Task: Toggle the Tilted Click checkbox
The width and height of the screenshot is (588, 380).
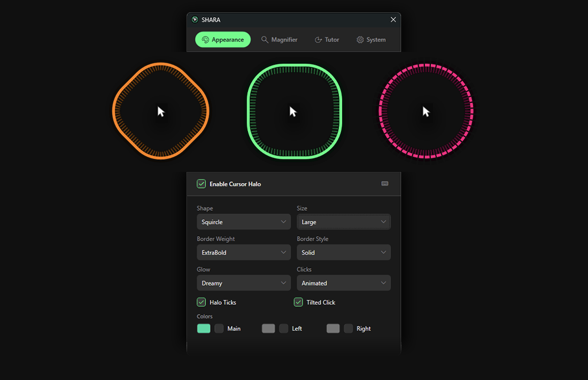Action: point(298,302)
